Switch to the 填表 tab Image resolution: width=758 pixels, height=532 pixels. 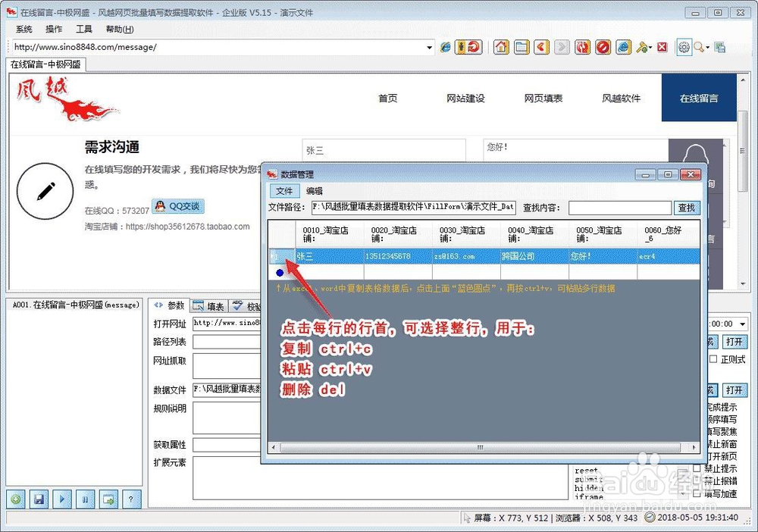[x=209, y=306]
